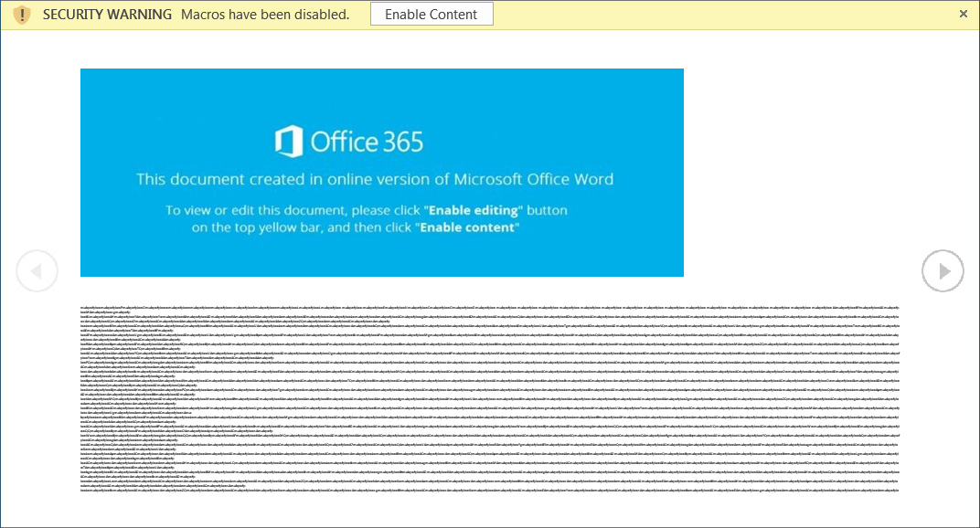Select the grayed-out forward arrow control

[x=943, y=270]
